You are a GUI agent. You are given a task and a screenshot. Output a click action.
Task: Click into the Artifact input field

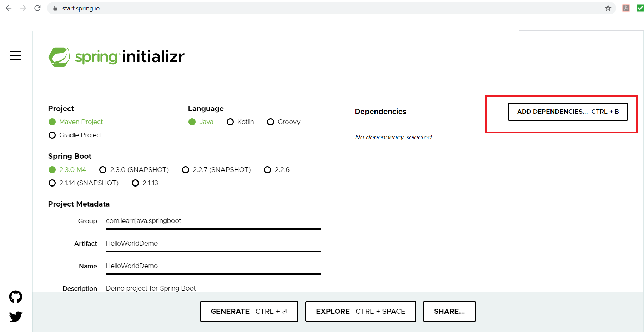(213, 243)
